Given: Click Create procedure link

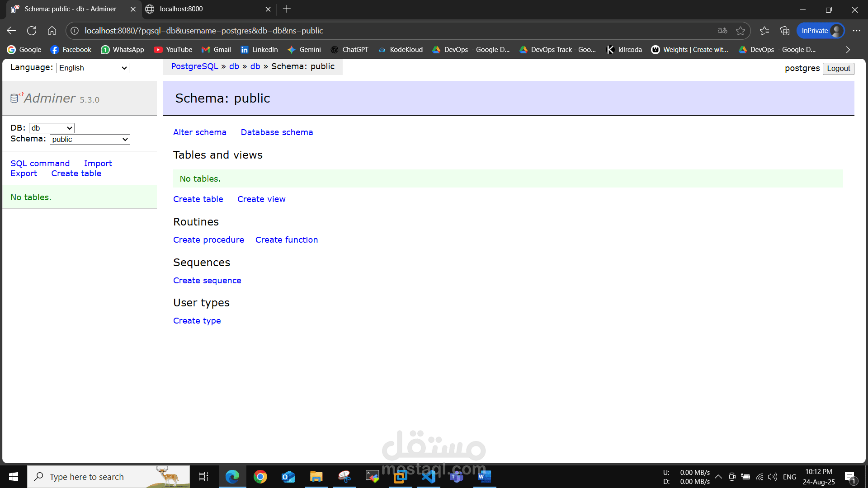Looking at the screenshot, I should point(208,240).
